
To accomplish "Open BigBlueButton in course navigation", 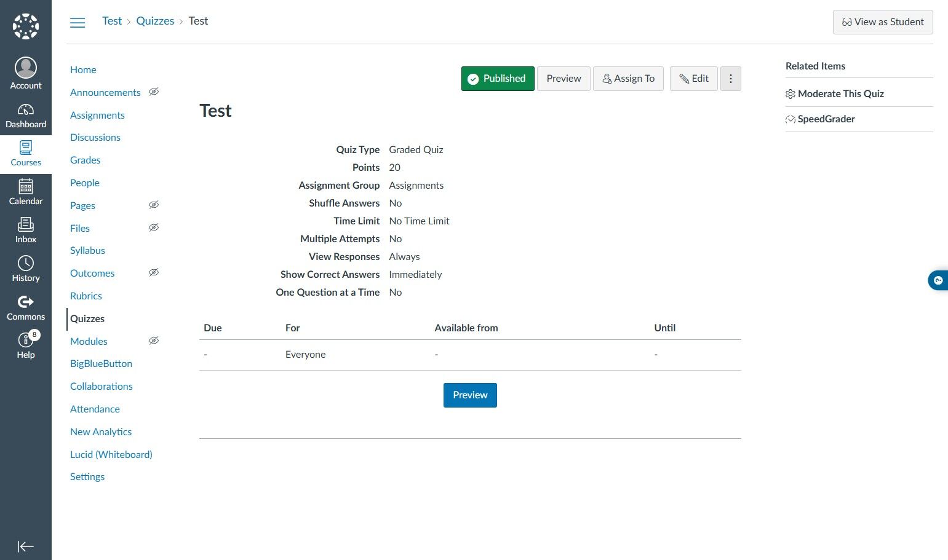I will pos(101,363).
